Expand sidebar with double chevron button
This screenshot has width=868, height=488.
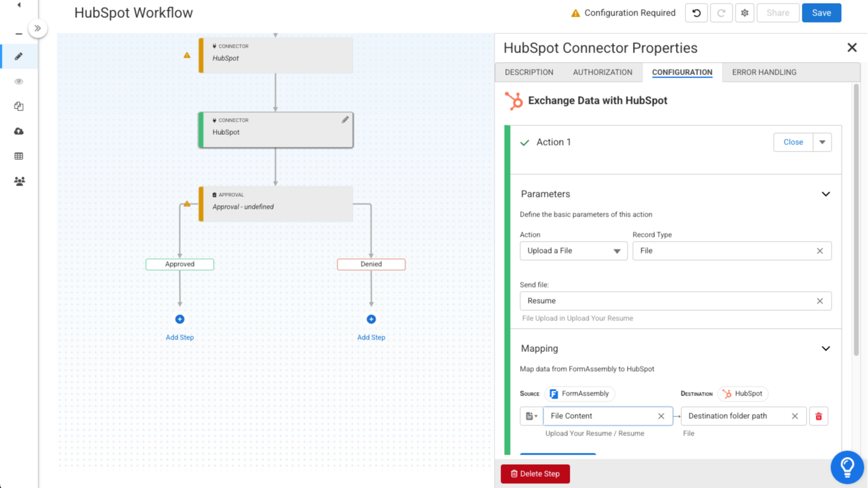pyautogui.click(x=38, y=28)
